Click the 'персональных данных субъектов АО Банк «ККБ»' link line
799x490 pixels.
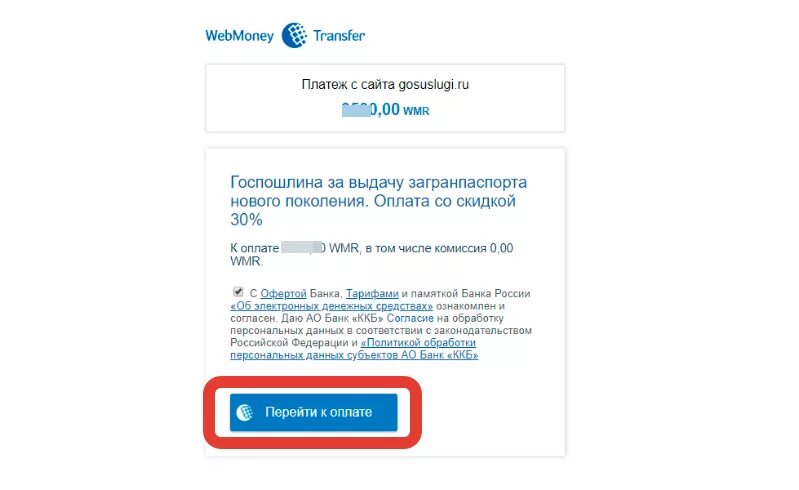point(354,355)
